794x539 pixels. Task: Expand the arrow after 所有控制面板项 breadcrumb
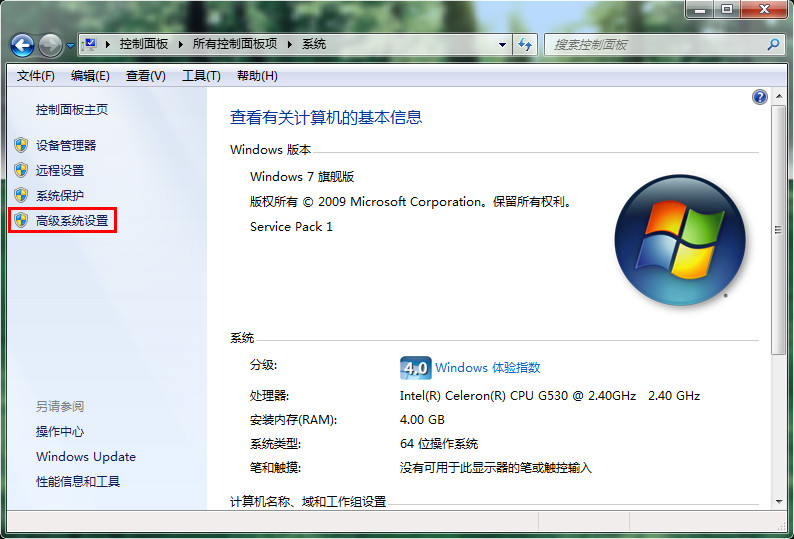288,45
